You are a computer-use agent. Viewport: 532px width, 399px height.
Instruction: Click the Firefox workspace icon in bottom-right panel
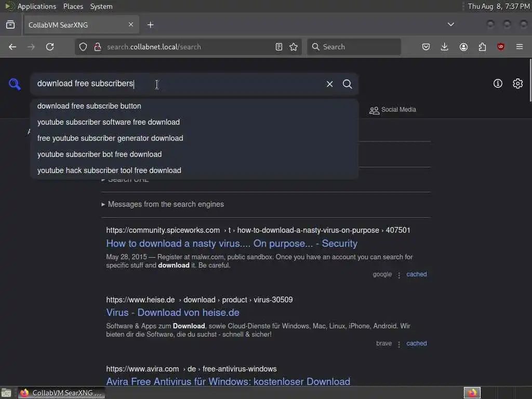point(472,393)
